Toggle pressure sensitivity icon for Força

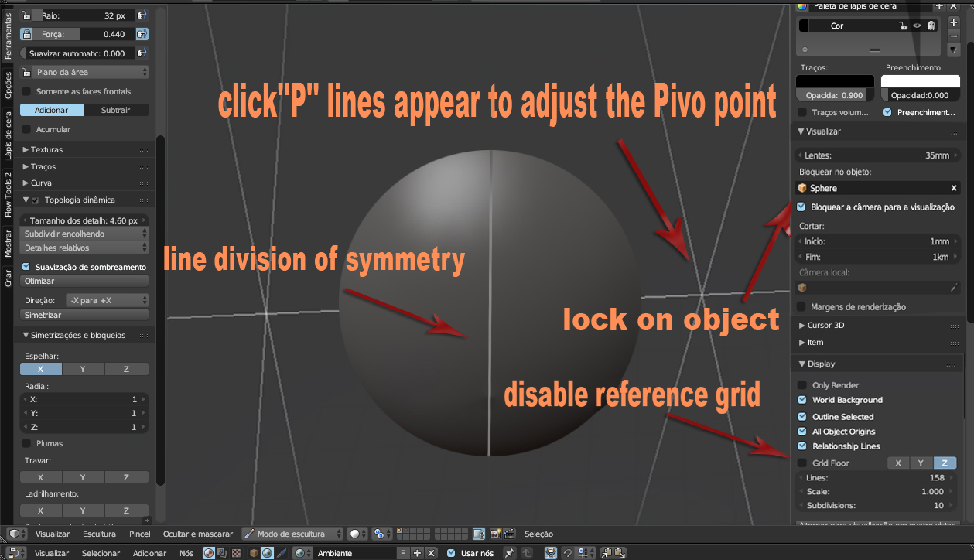point(142,34)
